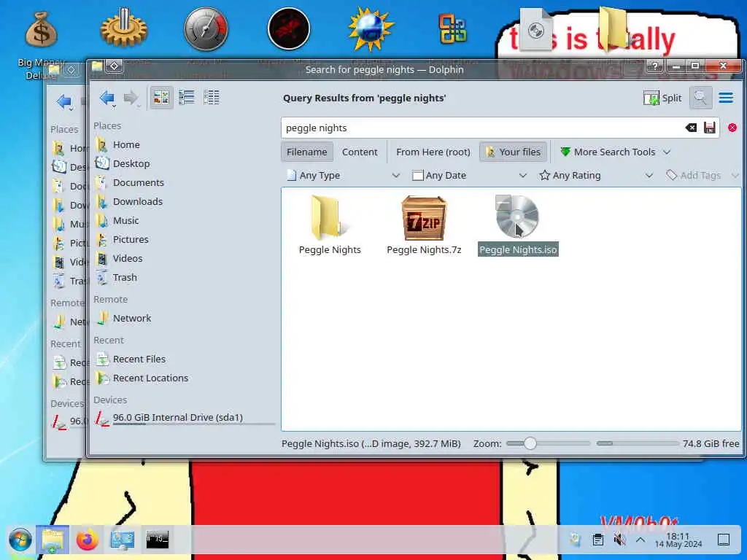The image size is (747, 560).
Task: Click the title bar help question mark button
Action: 655,66
